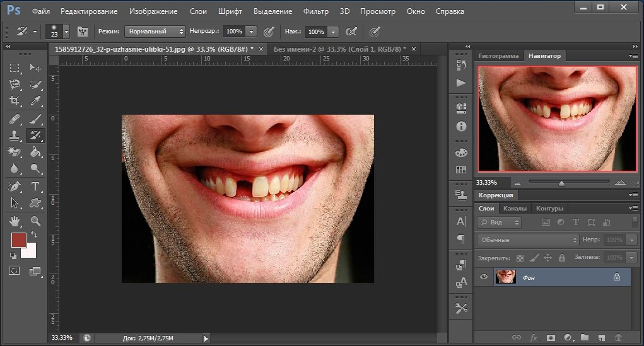Select the Path Selection tool
Screen dimensions: 644x346
[15, 203]
